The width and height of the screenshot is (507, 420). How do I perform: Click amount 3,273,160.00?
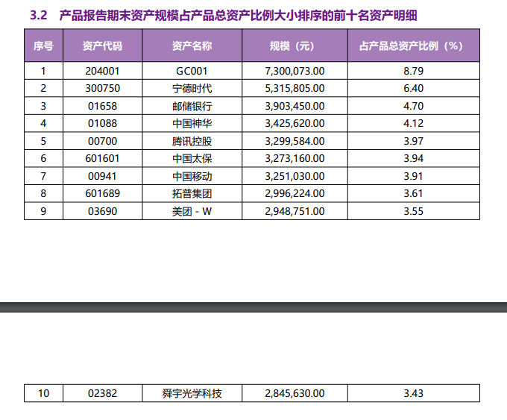(x=295, y=158)
